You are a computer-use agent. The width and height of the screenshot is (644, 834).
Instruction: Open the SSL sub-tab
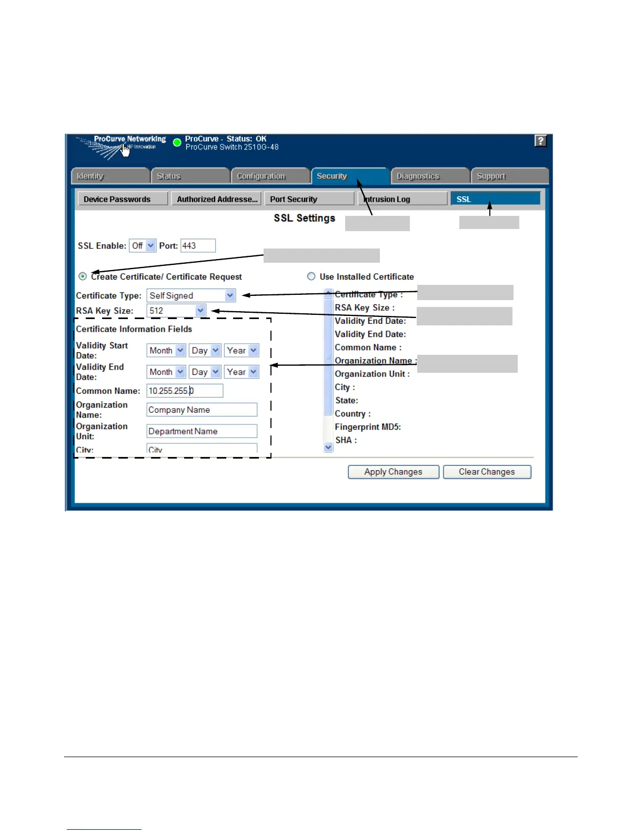pyautogui.click(x=496, y=199)
